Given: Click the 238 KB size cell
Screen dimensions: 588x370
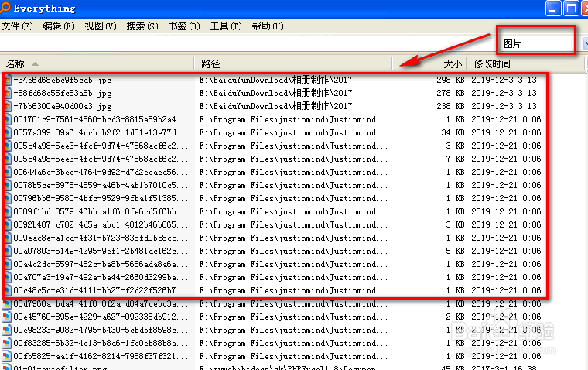Looking at the screenshot, I should [450, 106].
